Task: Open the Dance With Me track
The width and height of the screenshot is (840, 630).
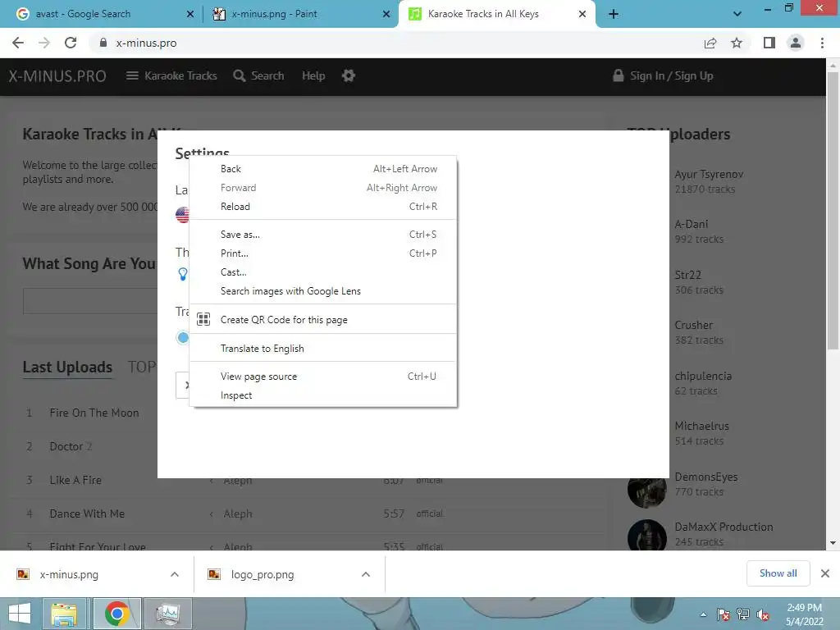Action: tap(87, 514)
